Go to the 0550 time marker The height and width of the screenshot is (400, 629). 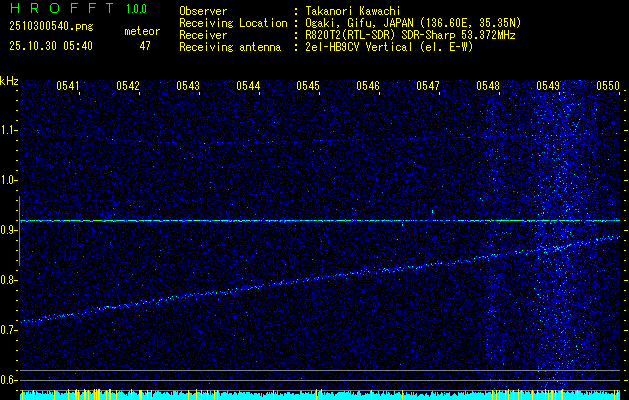coord(608,87)
